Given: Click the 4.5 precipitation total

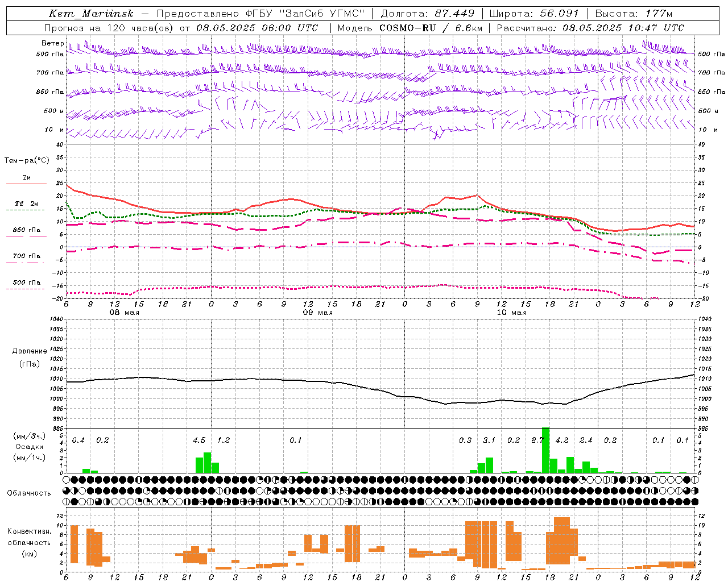Looking at the screenshot, I should click(199, 440).
